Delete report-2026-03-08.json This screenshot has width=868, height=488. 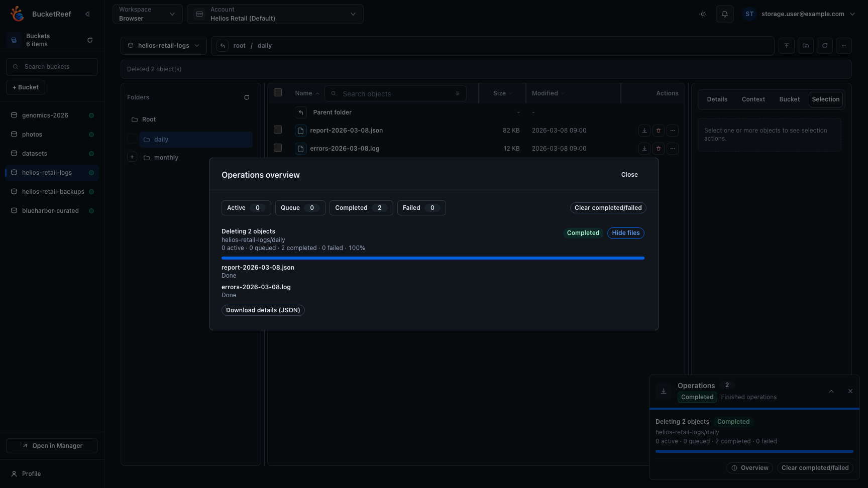point(659,131)
